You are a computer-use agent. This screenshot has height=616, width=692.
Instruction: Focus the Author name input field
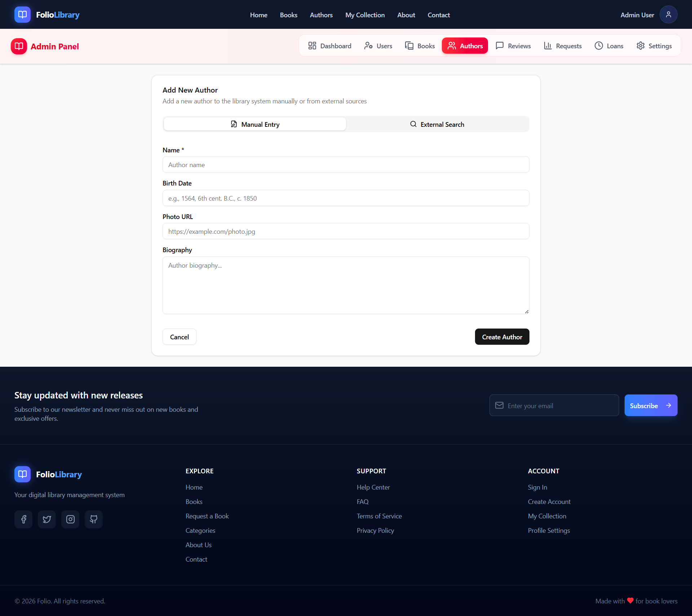click(346, 165)
